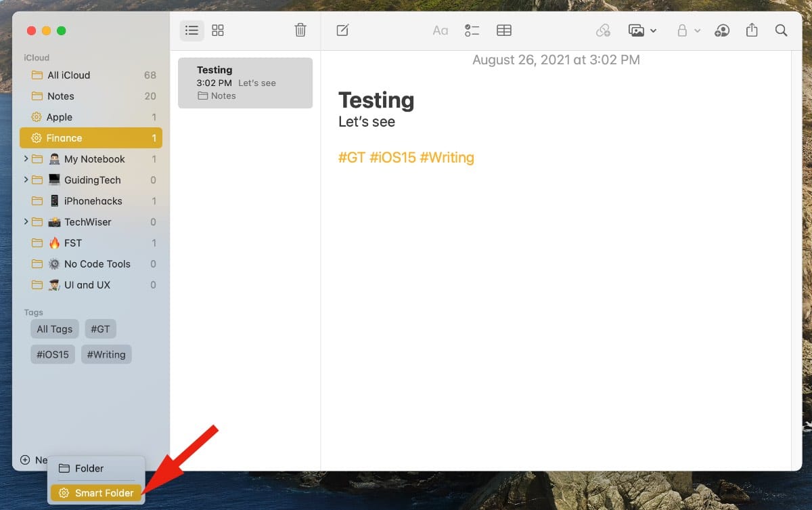Insert a checklist

point(472,30)
